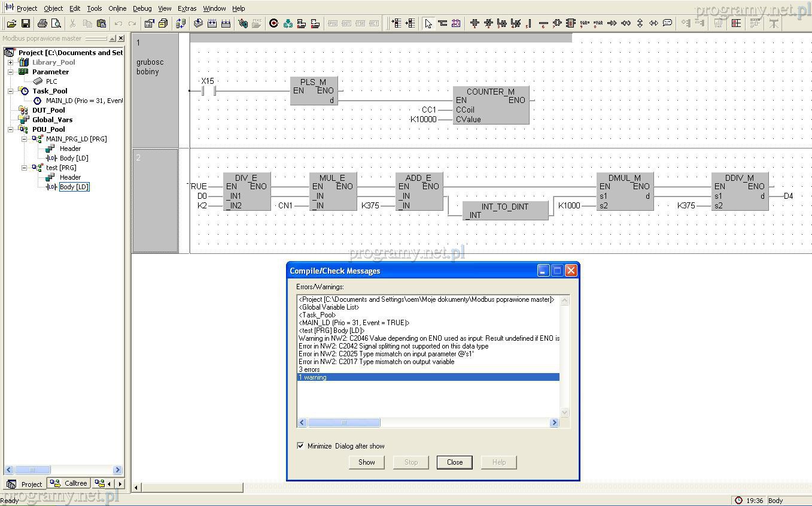Image resolution: width=812 pixels, height=506 pixels.
Task: Open the Online menu
Action: (x=117, y=8)
